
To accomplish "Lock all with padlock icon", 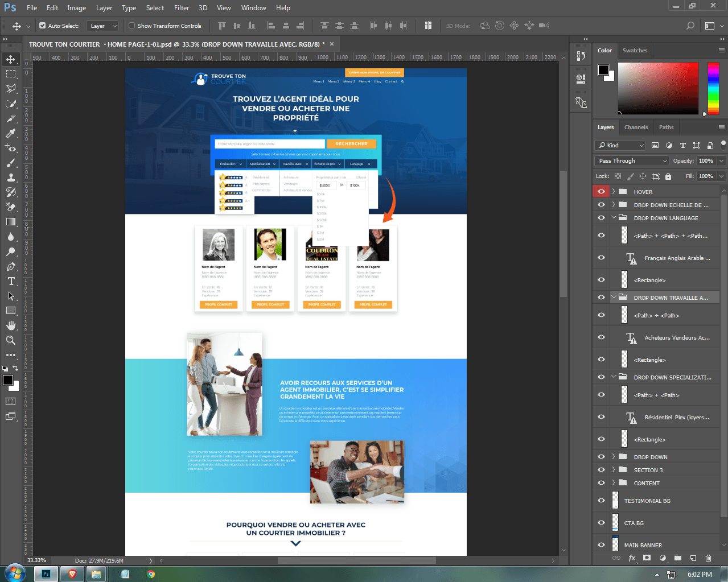I will click(668, 176).
